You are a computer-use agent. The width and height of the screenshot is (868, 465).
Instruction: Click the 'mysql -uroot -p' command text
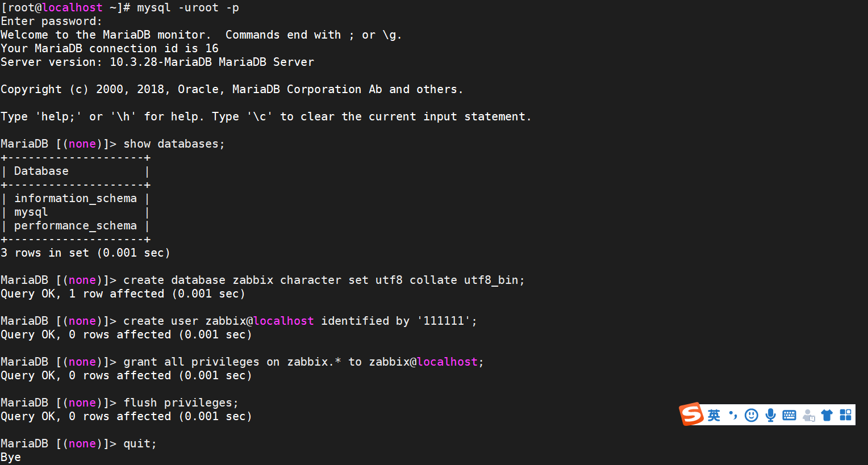tap(187, 8)
